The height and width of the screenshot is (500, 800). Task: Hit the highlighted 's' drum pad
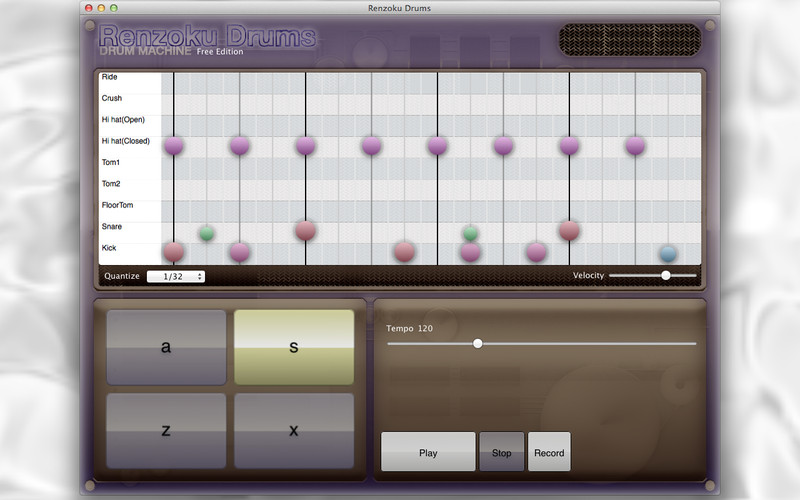pos(294,347)
